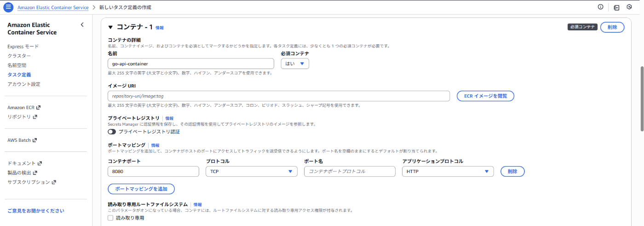This screenshot has width=644, height=226.
Task: Open the Amazon ECR sidebar link
Action: pos(21,107)
